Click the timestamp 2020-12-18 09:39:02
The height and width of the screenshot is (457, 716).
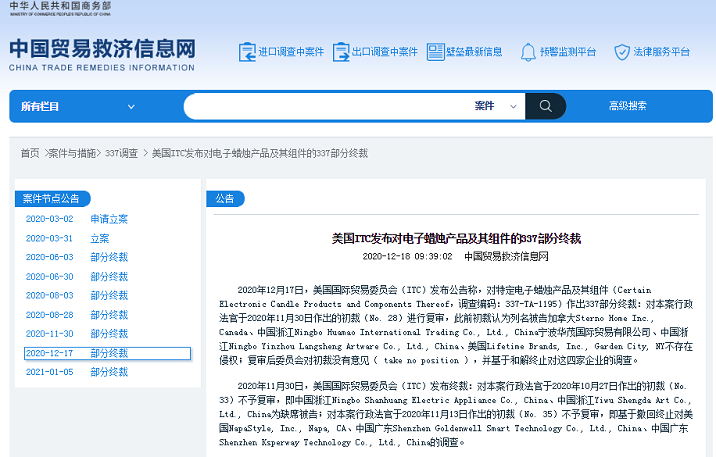pos(407,257)
